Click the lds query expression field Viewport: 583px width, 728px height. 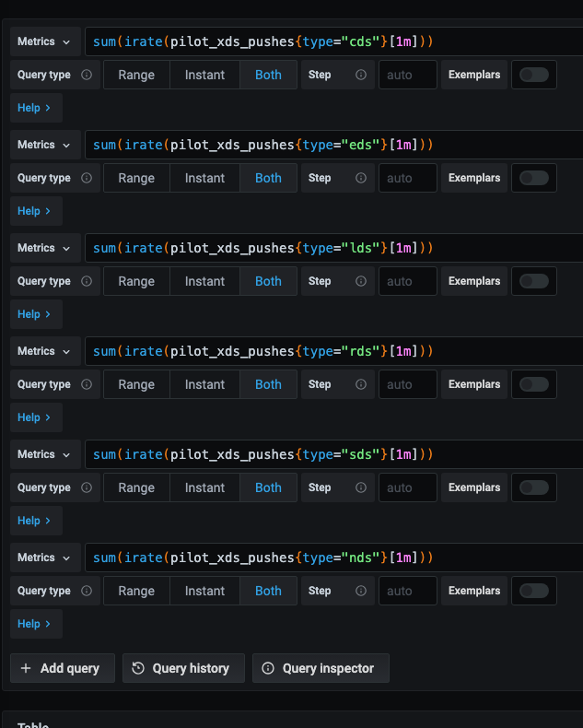pos(333,248)
